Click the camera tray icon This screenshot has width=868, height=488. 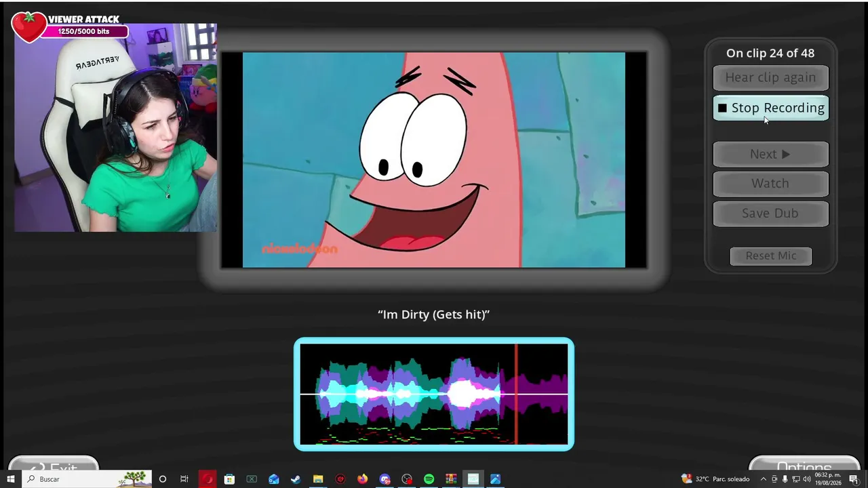(774, 479)
